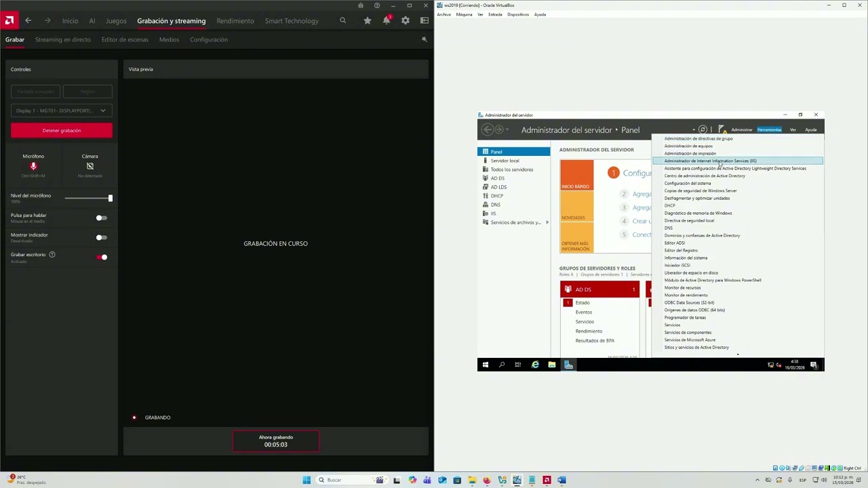Open the Server Manager notifications flag
The width and height of the screenshot is (868, 488).
(x=722, y=129)
